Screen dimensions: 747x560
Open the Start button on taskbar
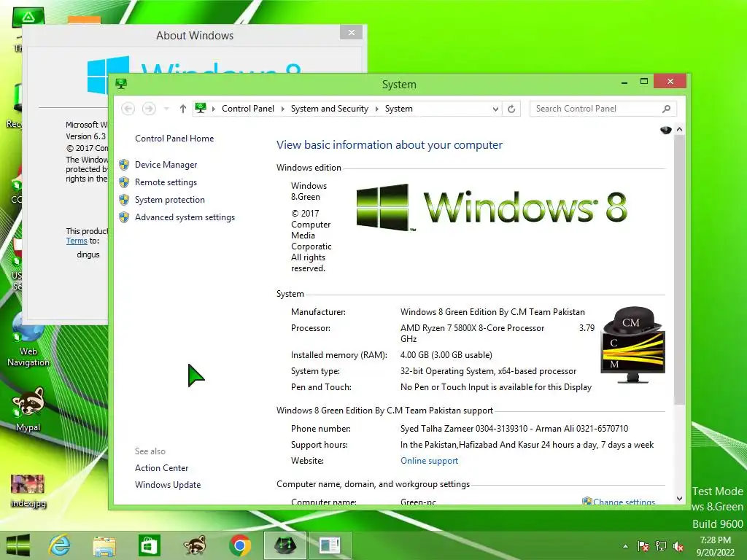point(18,545)
